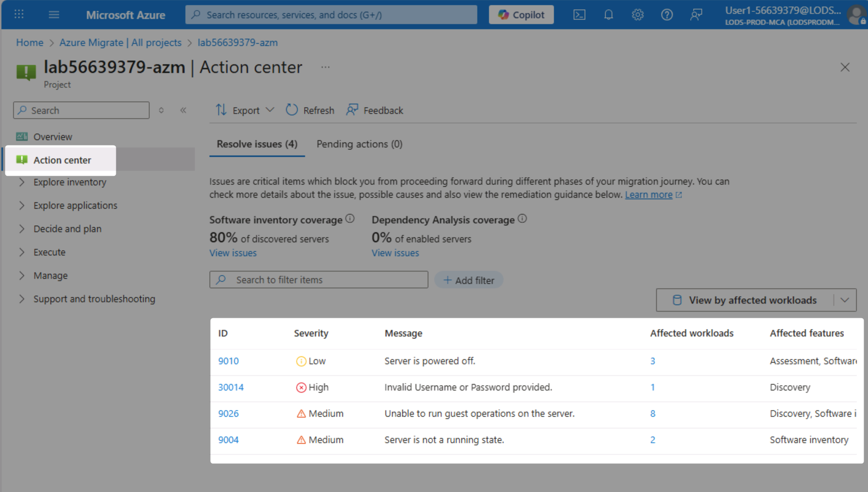The image size is (868, 492).
Task: Go to Home breadcrumb
Action: [x=30, y=42]
